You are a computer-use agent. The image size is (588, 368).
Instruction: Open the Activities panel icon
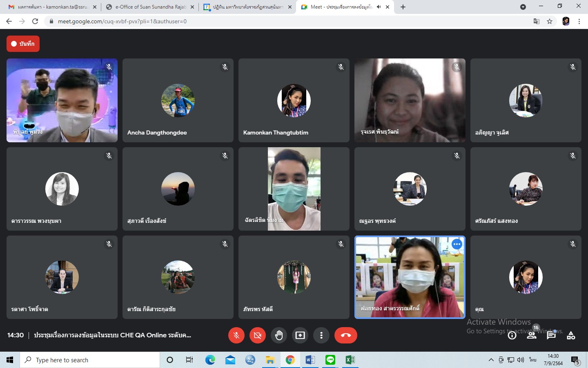coord(571,336)
